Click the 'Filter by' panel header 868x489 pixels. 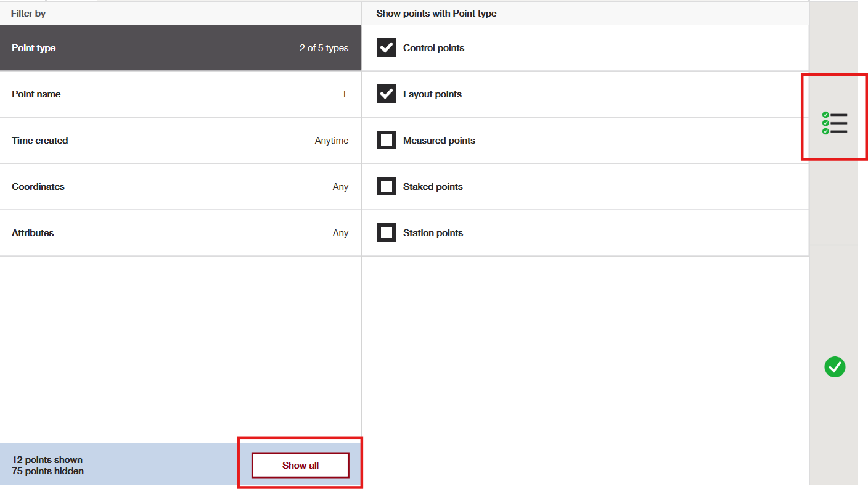coord(28,14)
